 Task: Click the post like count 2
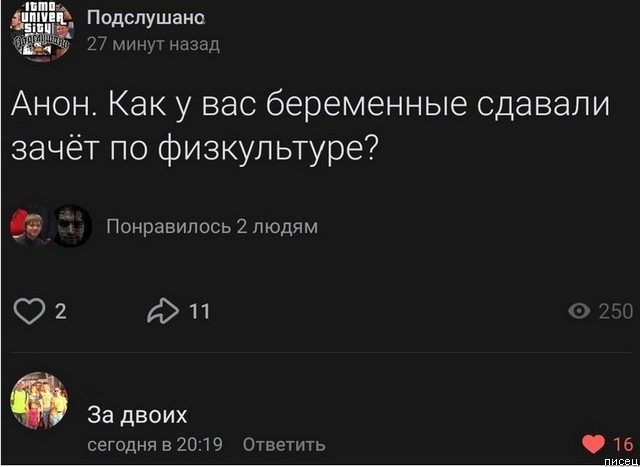pos(59,312)
